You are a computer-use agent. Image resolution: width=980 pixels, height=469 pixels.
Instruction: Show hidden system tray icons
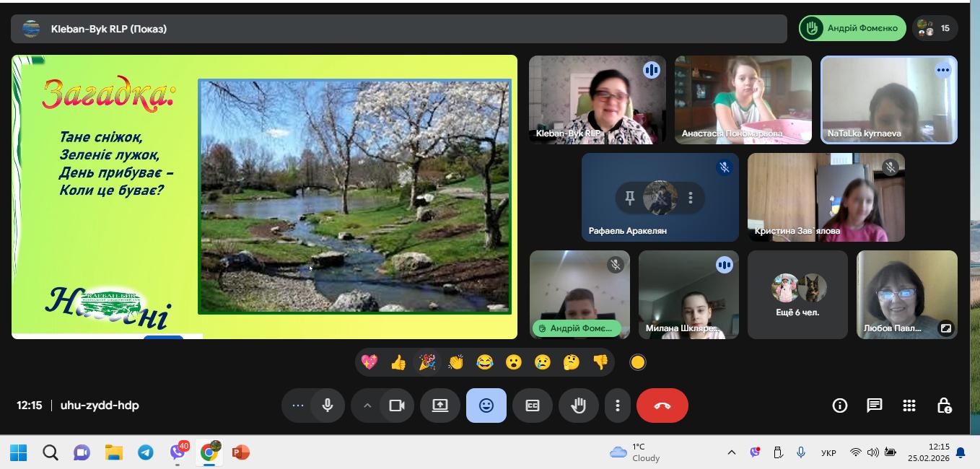(731, 452)
